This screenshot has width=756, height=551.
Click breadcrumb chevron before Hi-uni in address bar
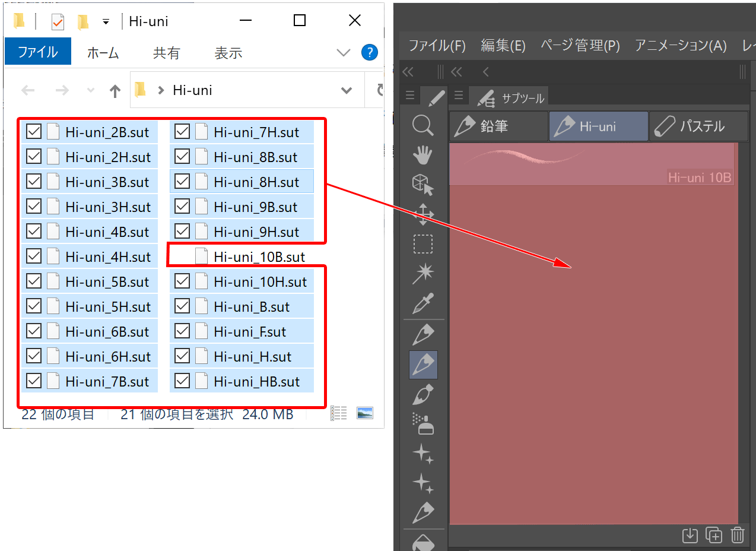click(x=160, y=90)
